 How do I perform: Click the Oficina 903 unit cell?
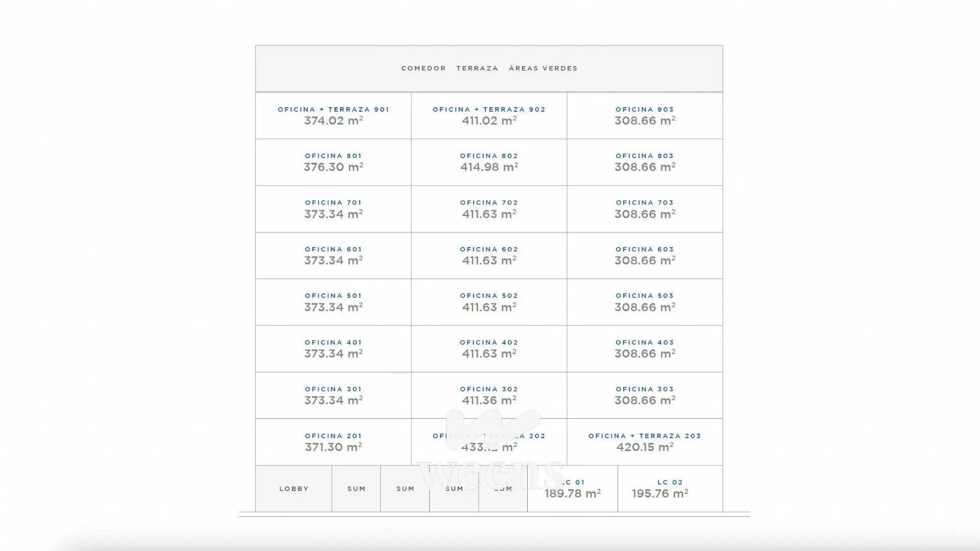pos(645,116)
